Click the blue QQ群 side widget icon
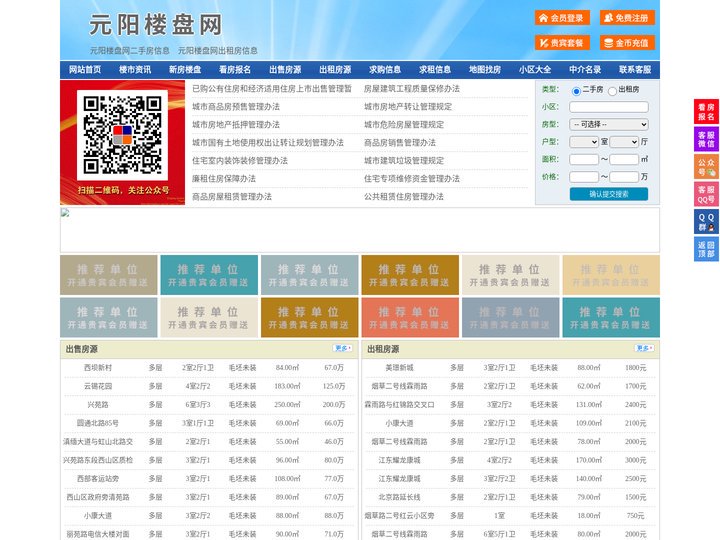Screen dimensions: 720x540 click(x=706, y=222)
